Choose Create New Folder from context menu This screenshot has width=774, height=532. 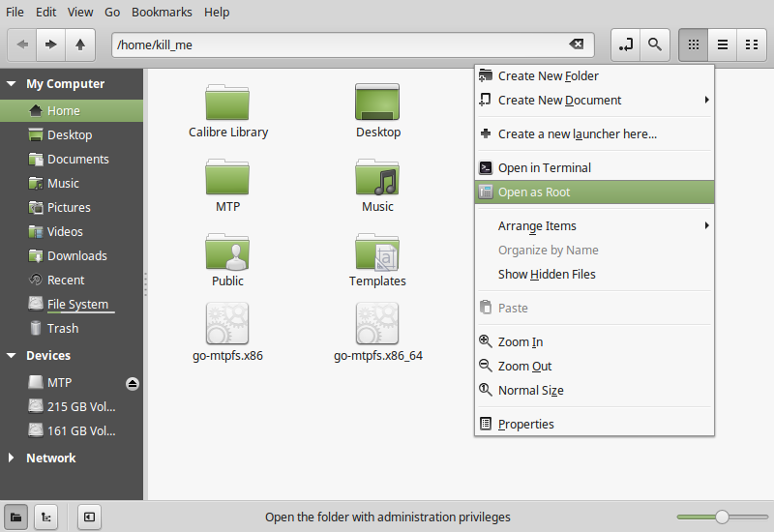click(594, 76)
